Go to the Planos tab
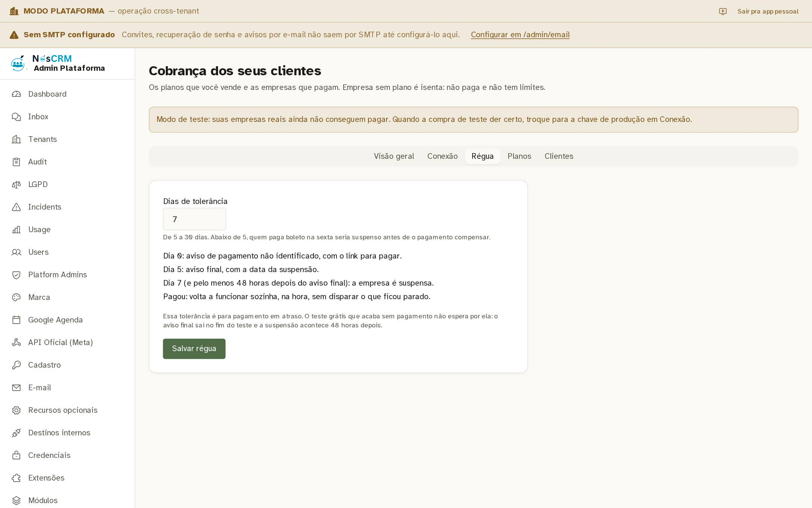The width and height of the screenshot is (812, 508). point(519,156)
